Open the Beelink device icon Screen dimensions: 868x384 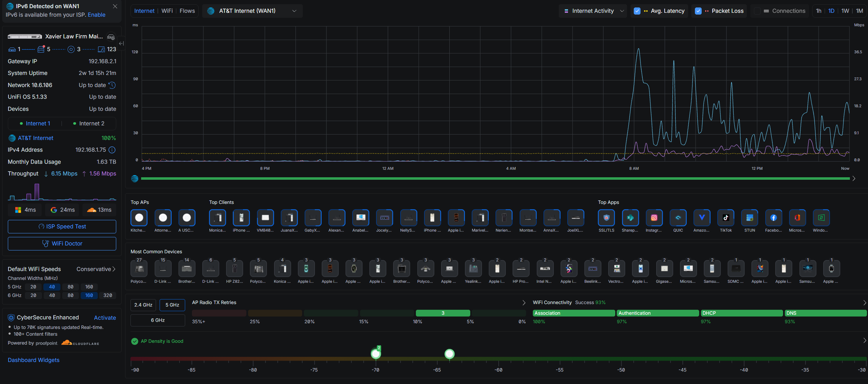[593, 269]
